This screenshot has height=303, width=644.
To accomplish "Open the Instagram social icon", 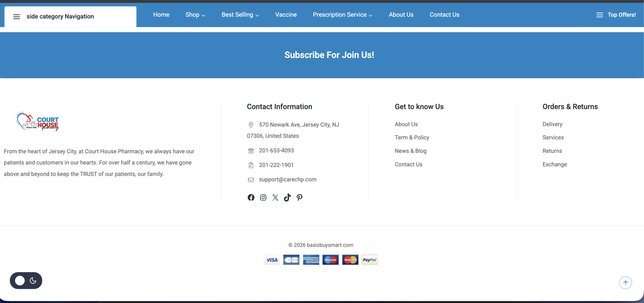I will tap(263, 198).
